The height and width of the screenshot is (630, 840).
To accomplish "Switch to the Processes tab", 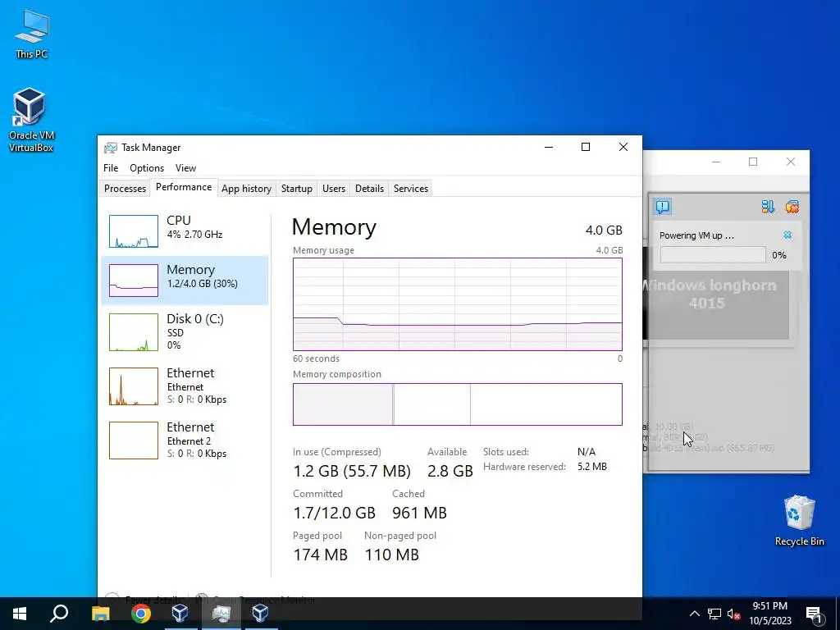I will pos(125,189).
